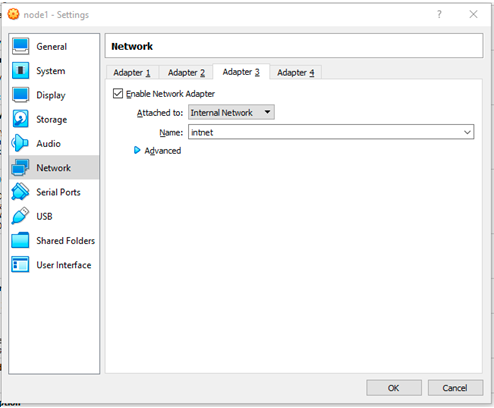Open Display settings category
The height and width of the screenshot is (408, 494).
click(54, 95)
